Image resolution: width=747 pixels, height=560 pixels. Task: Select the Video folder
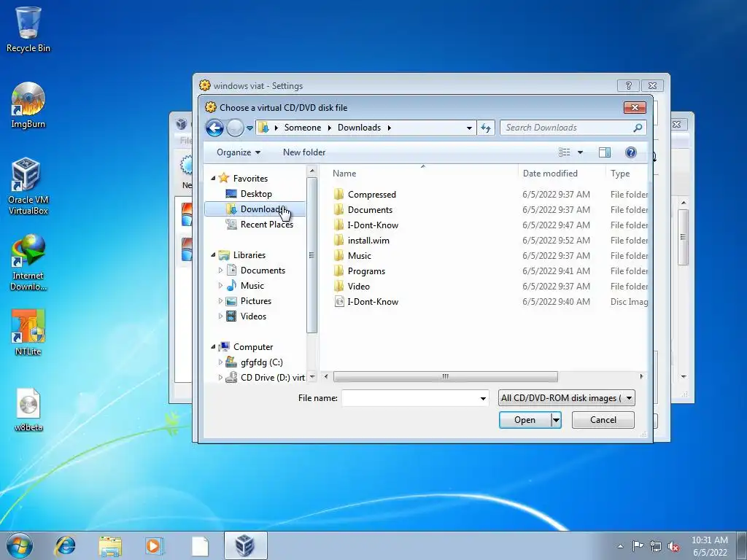[358, 286]
